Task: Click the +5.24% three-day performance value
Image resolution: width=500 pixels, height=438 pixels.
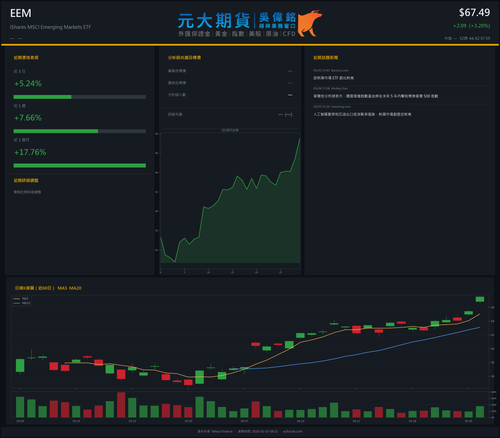Action: click(x=28, y=83)
